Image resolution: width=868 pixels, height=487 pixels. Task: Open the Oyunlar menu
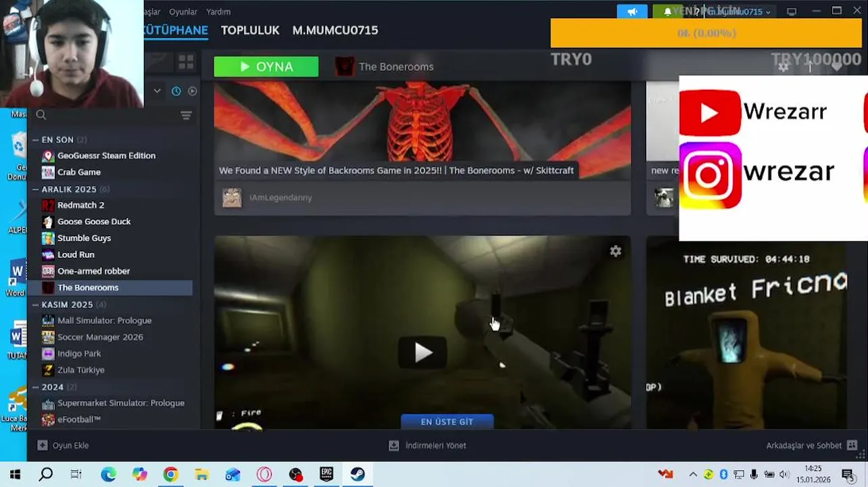tap(183, 11)
